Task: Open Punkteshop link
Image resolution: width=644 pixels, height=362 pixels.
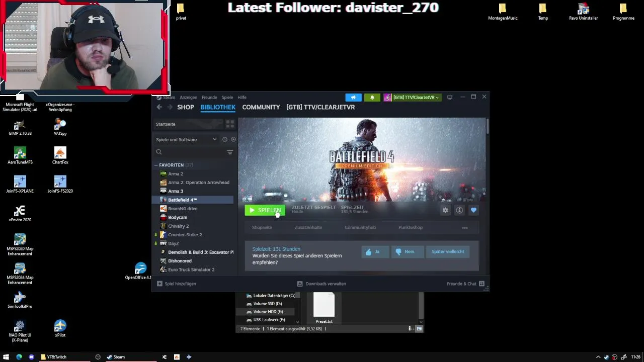Action: (411, 227)
